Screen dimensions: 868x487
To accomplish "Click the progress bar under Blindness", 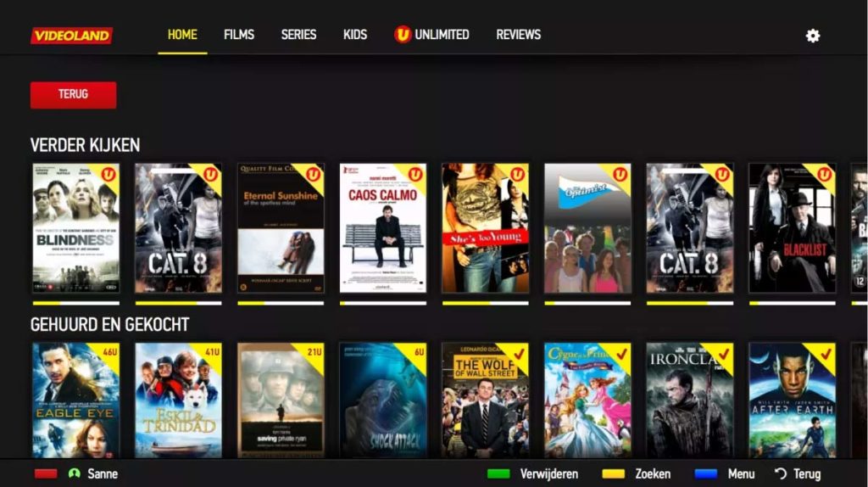I will (x=75, y=303).
